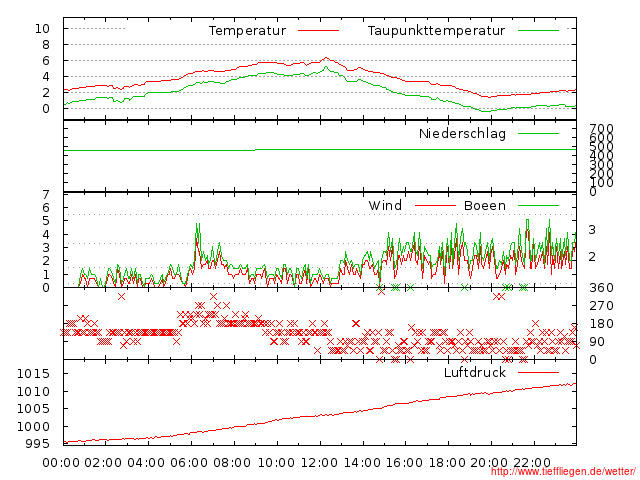640x480 pixels.
Task: Click the 'Wind' legend label
Action: click(385, 205)
